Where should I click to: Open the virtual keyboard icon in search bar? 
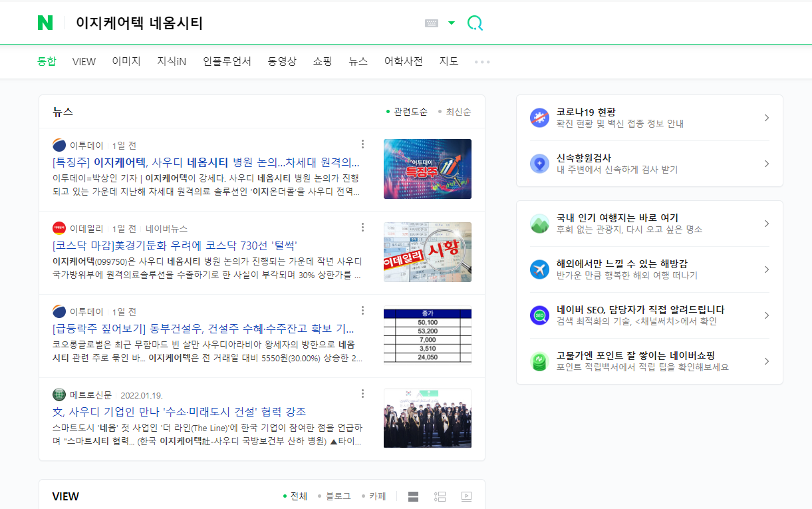coord(432,23)
